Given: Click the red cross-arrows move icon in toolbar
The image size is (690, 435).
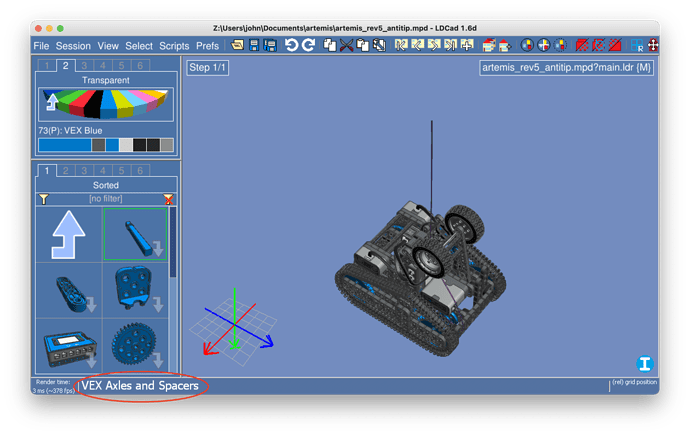Looking at the screenshot, I should [653, 45].
